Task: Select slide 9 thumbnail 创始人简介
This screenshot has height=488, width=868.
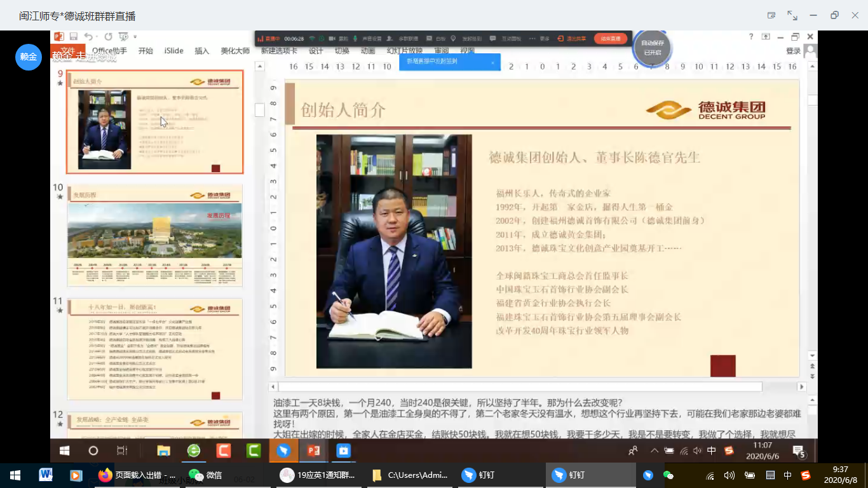Action: pos(154,122)
